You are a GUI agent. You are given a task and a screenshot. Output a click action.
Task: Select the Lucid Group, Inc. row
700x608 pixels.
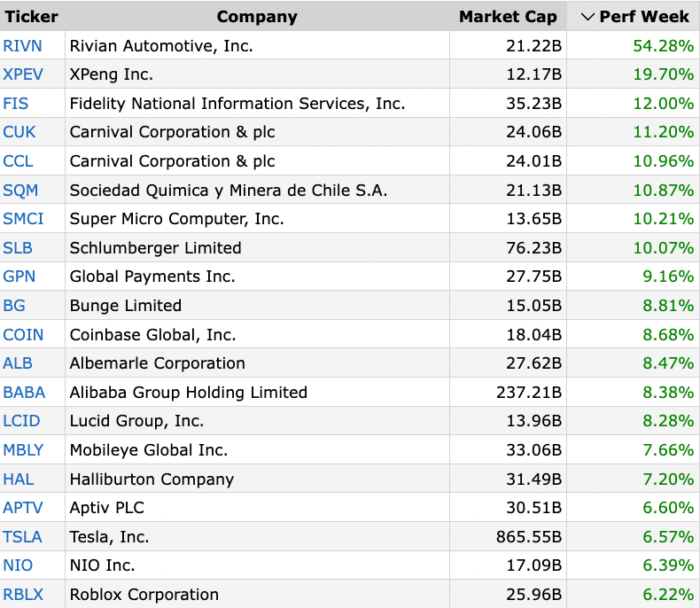(350, 421)
